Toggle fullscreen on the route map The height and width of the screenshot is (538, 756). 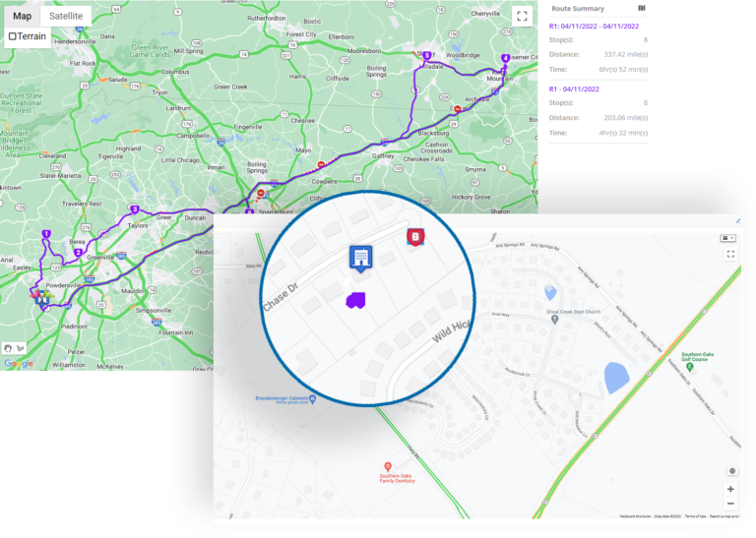click(x=522, y=17)
